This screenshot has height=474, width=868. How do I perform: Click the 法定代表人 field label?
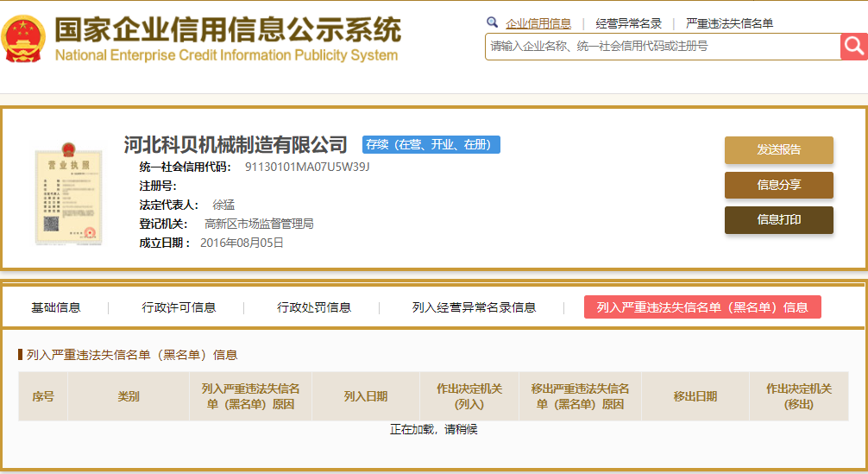pos(169,205)
